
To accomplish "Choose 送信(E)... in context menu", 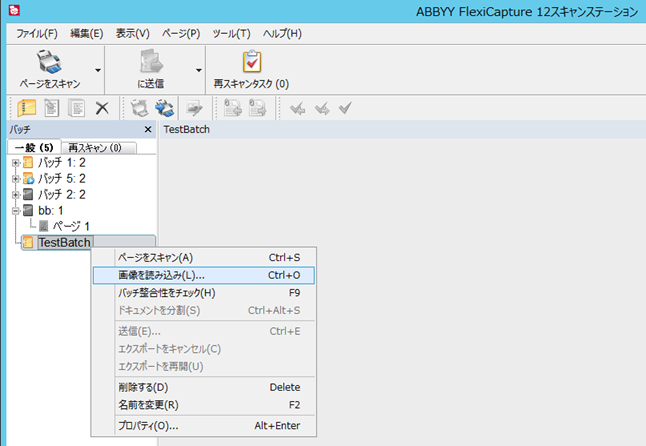I will (x=204, y=332).
